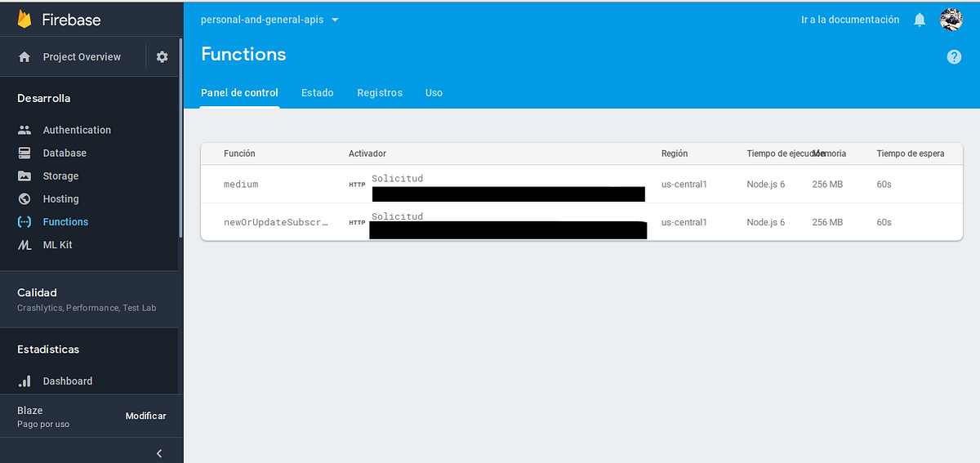Open Functions in the sidebar
This screenshot has width=980, height=463.
click(x=65, y=221)
